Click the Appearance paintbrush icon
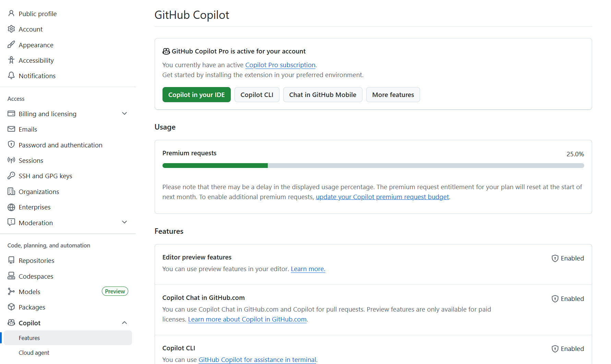611x364 pixels. click(11, 45)
